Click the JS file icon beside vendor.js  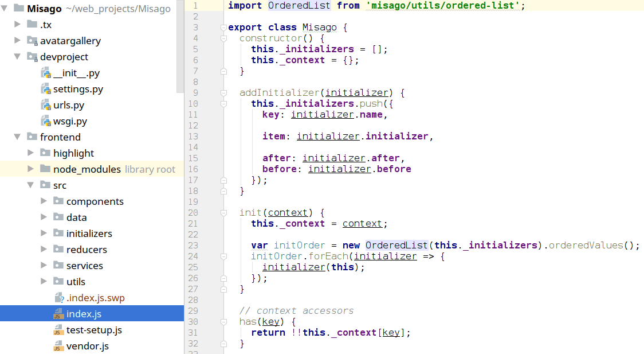pyautogui.click(x=58, y=346)
